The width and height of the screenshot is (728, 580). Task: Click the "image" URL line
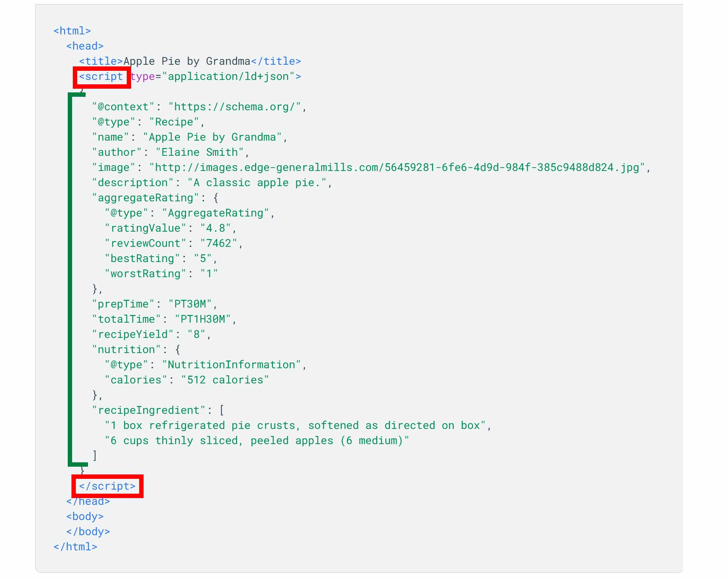371,168
